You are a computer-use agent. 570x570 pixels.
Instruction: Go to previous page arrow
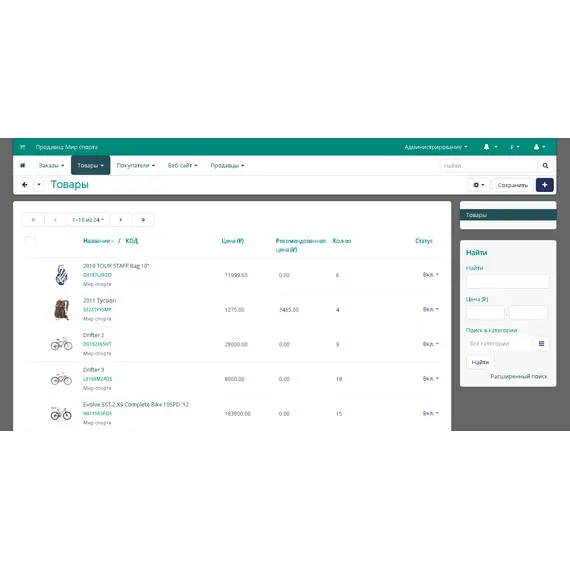point(55,220)
